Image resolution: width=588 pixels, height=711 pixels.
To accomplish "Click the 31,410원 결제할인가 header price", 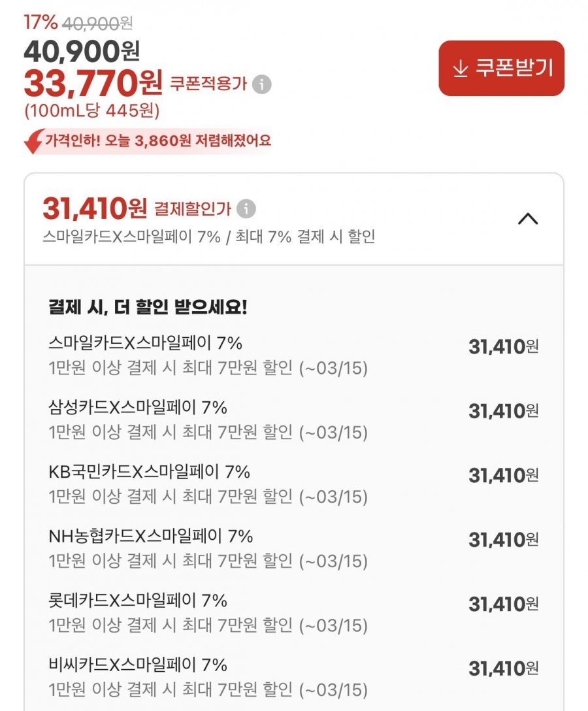I will (x=95, y=208).
